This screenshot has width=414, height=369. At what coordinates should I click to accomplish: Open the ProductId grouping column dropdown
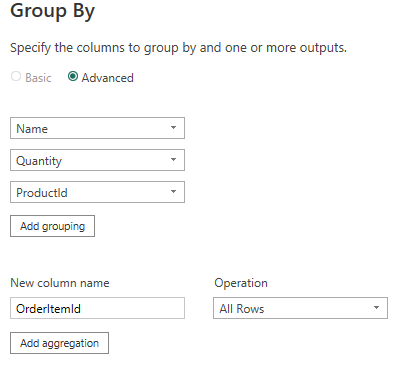tap(97, 192)
